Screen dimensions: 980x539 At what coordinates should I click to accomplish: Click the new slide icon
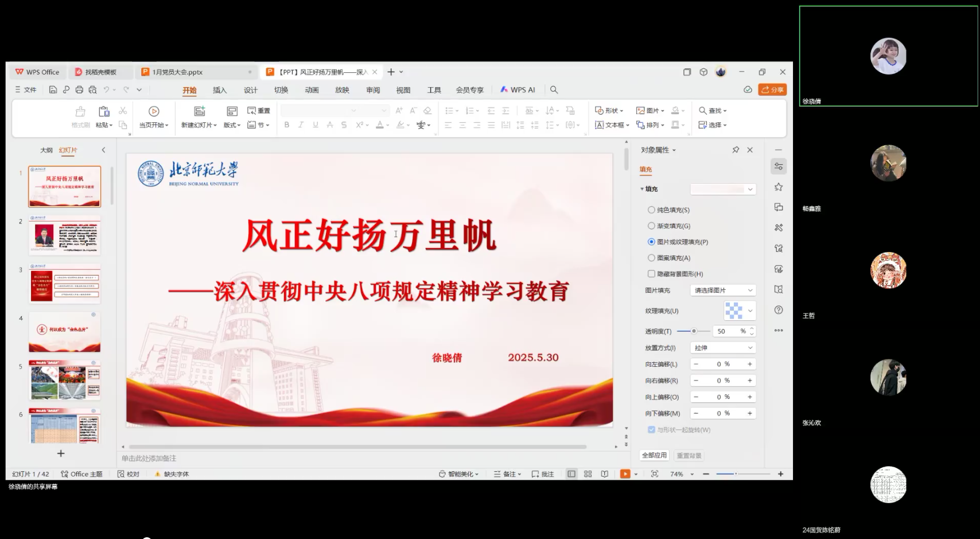199,111
